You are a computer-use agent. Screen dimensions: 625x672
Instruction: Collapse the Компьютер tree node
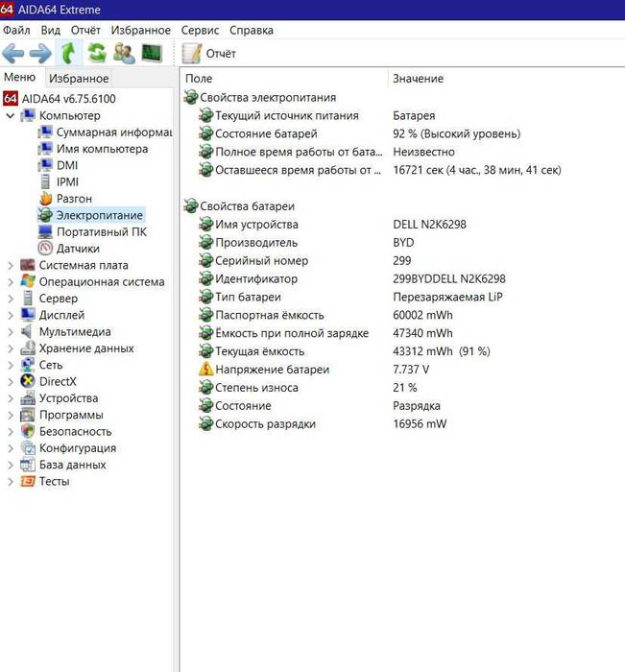tap(11, 116)
